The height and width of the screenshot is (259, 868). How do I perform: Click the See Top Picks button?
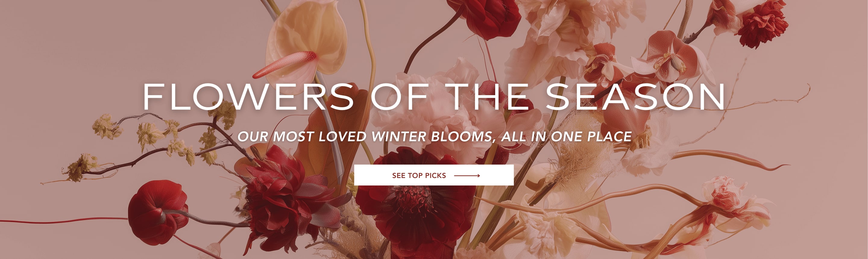434,175
